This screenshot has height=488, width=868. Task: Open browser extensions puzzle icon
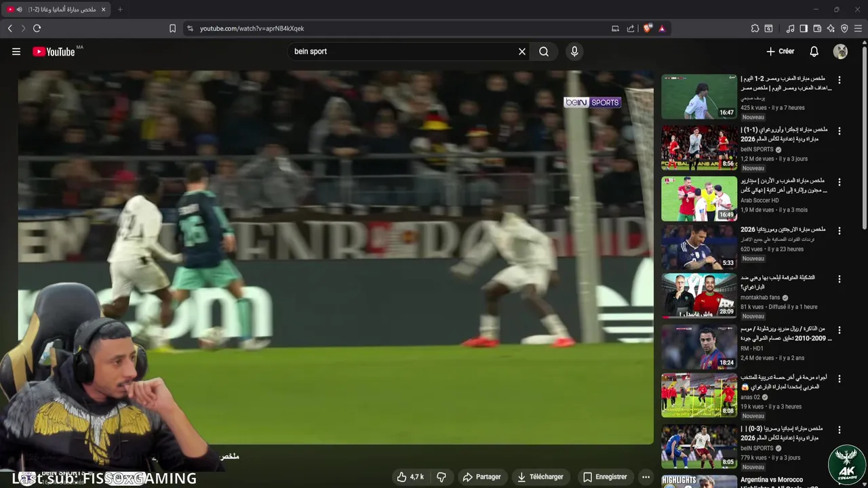pos(755,28)
